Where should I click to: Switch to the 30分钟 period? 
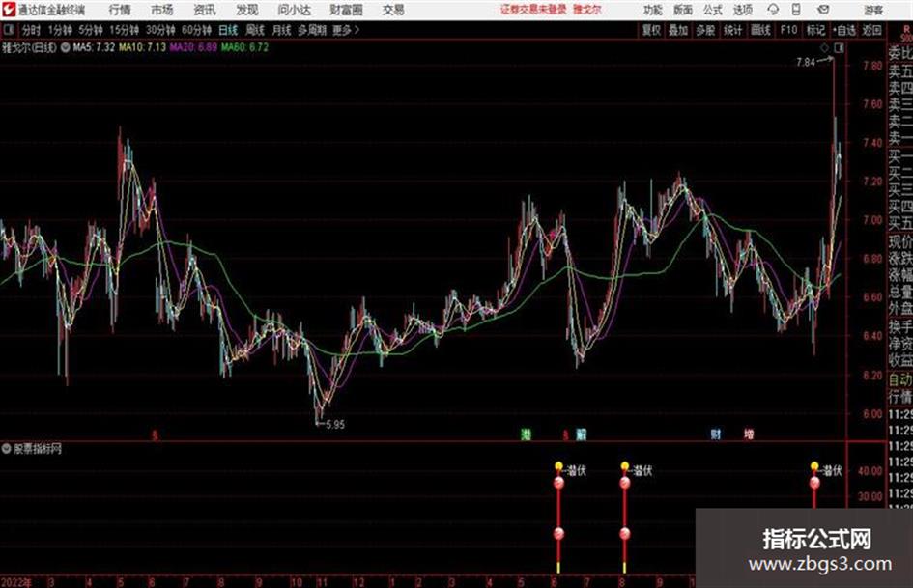160,30
